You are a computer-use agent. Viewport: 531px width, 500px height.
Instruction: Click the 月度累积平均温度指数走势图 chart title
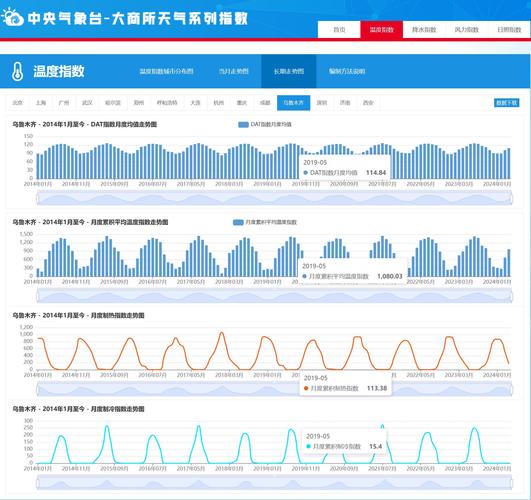(x=90, y=222)
